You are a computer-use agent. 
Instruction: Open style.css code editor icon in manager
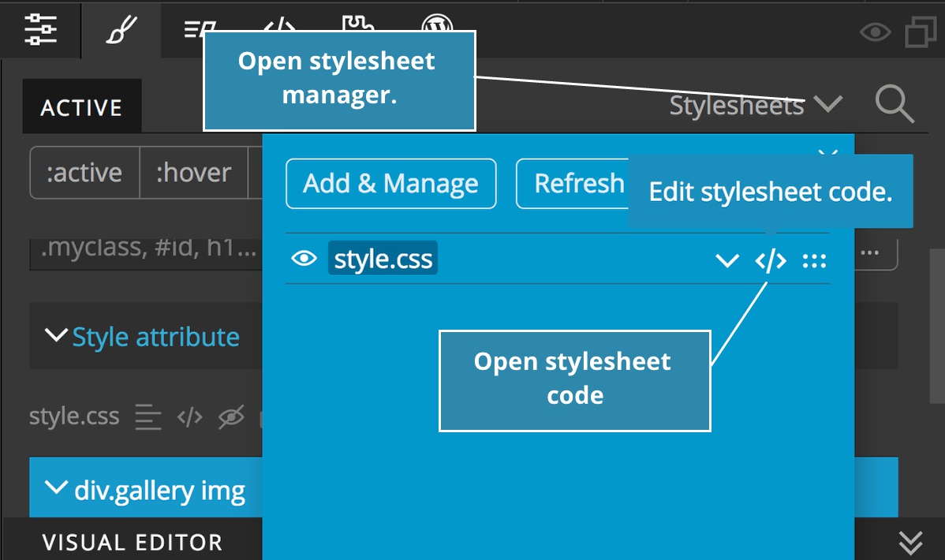tap(771, 261)
